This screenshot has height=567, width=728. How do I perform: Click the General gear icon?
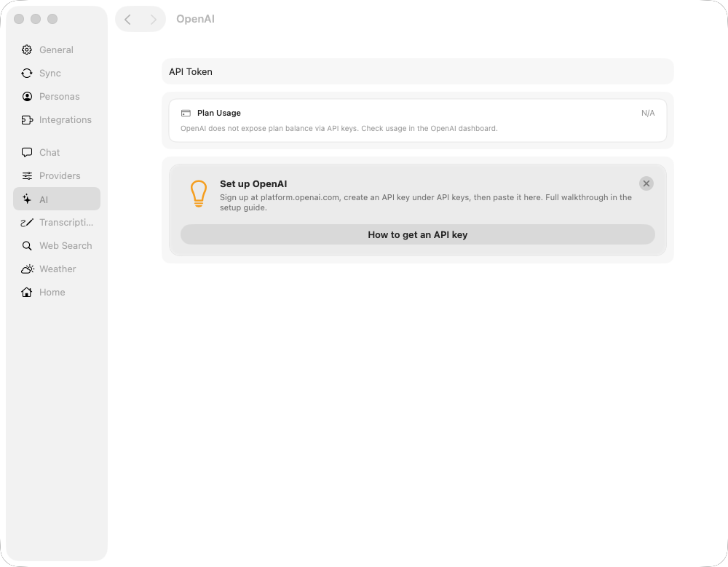27,49
